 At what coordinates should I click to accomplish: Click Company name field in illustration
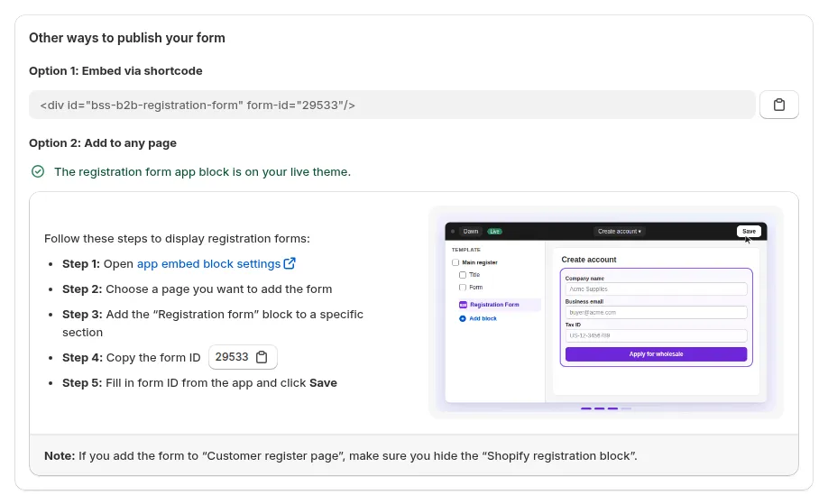[656, 289]
